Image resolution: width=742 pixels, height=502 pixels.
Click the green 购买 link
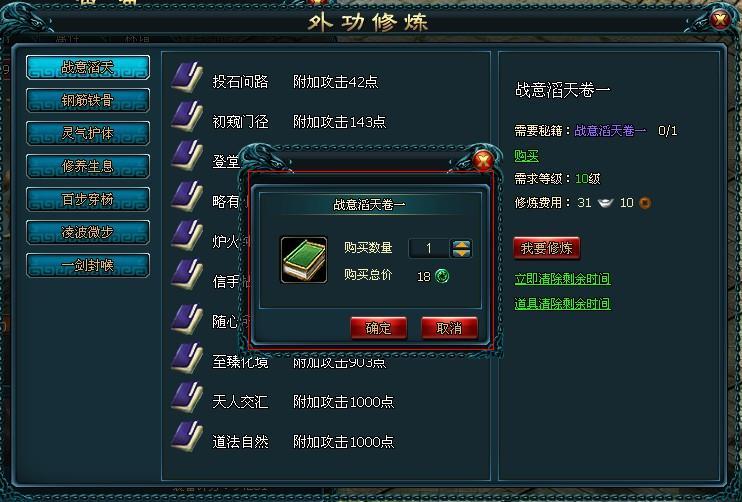click(x=526, y=155)
